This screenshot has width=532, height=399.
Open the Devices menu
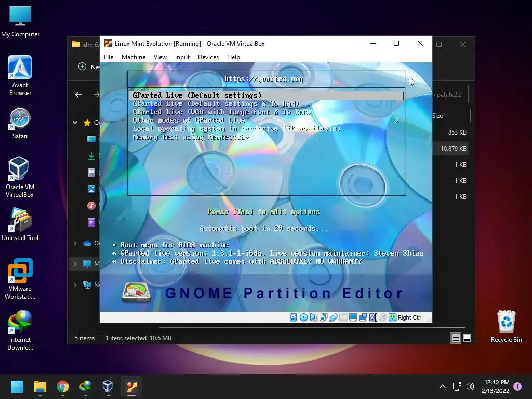208,57
